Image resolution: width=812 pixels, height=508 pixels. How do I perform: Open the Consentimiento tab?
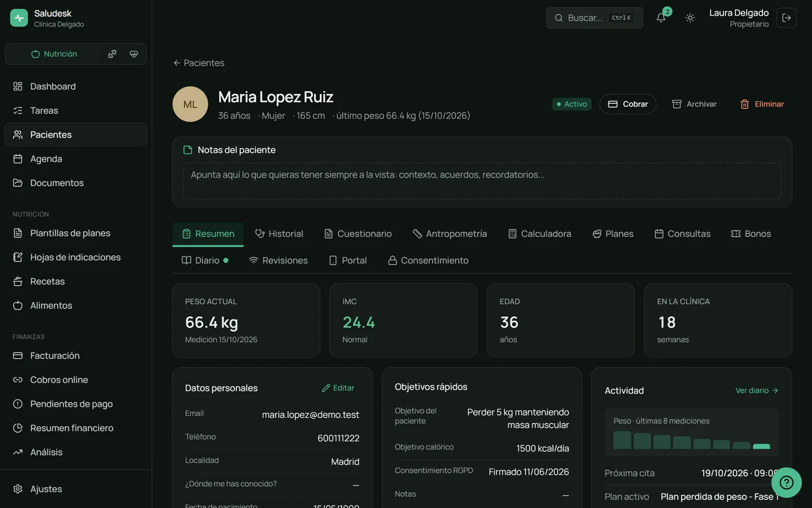click(x=428, y=261)
